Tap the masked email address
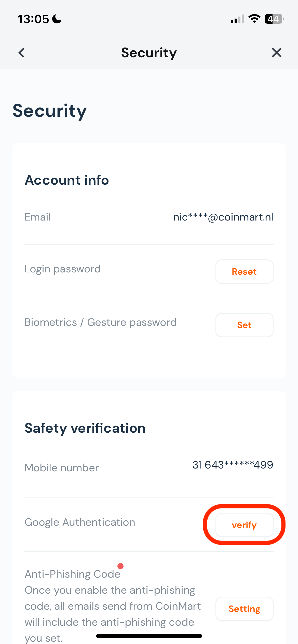The width and height of the screenshot is (298, 644). [223, 217]
